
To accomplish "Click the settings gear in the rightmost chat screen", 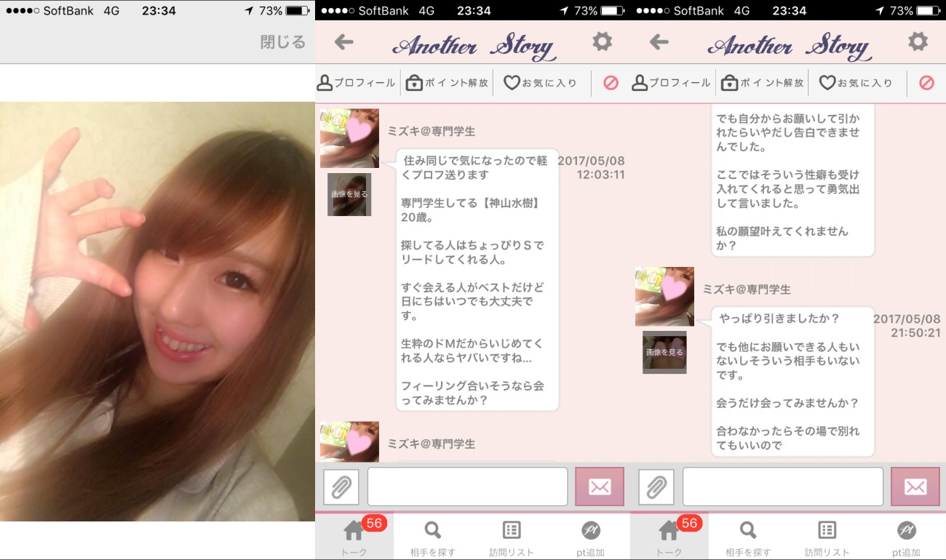I will 918,41.
